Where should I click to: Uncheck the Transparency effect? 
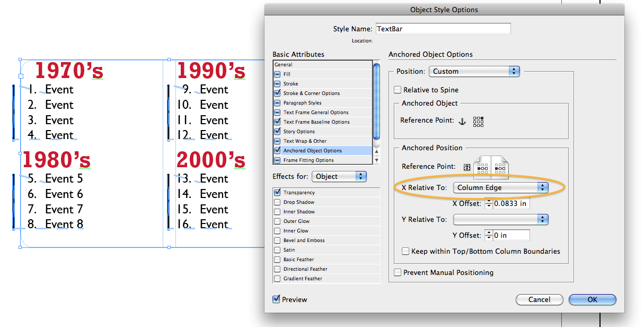click(276, 192)
